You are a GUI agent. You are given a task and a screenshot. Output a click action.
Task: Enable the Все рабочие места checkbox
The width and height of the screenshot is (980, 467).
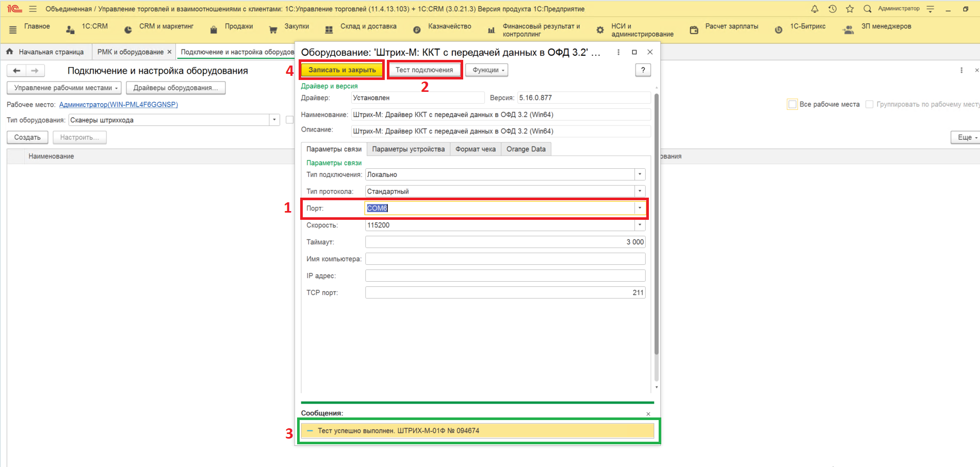click(792, 104)
